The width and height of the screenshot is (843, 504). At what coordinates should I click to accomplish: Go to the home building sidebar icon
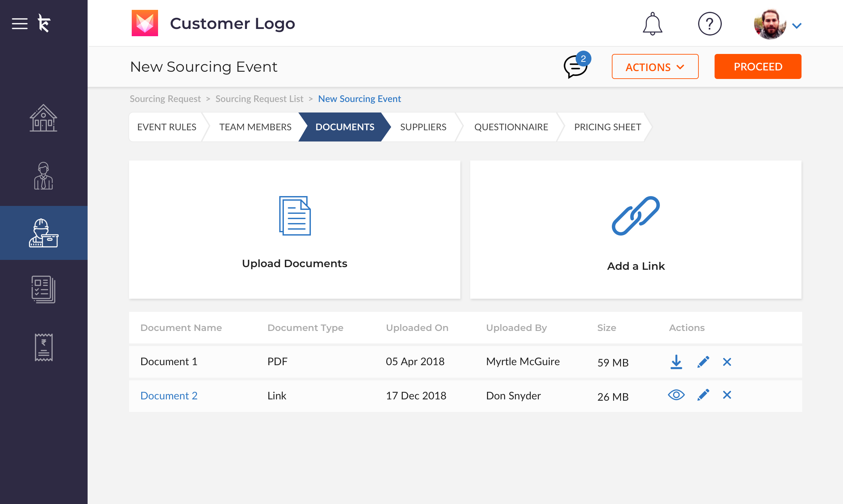click(43, 118)
